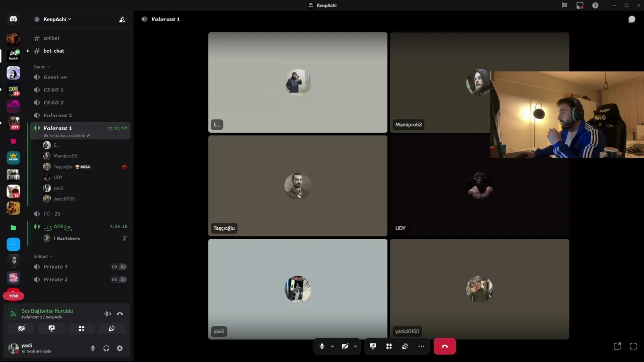Viewport: 644px width, 362px height.
Task: Join the CS:GO 1 voice channel
Action: click(80, 90)
